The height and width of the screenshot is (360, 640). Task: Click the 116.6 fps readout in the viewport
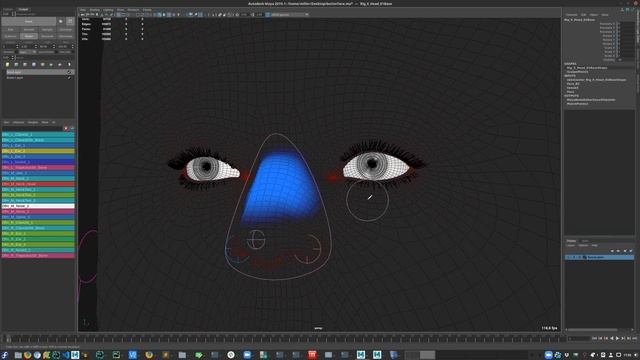click(x=549, y=328)
